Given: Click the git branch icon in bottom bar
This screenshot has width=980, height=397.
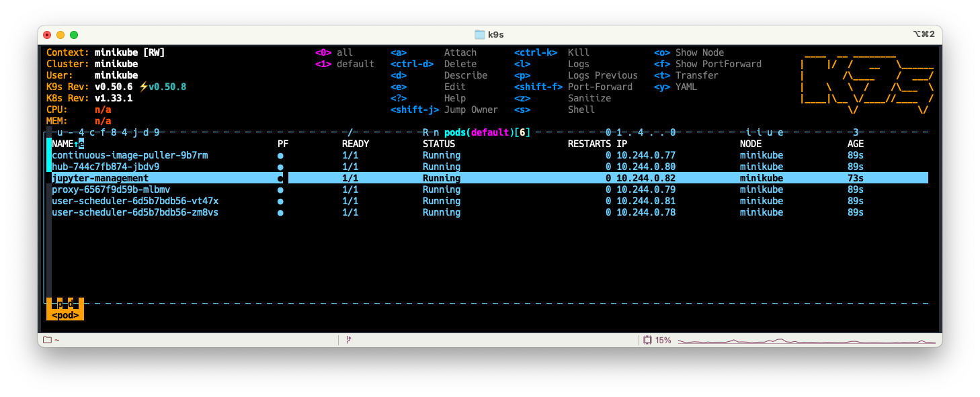Looking at the screenshot, I should [348, 340].
